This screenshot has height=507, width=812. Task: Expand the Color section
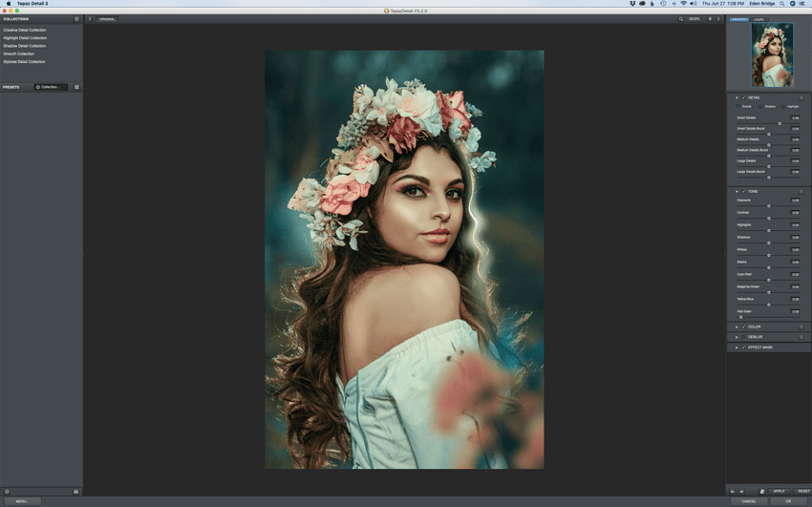click(737, 327)
